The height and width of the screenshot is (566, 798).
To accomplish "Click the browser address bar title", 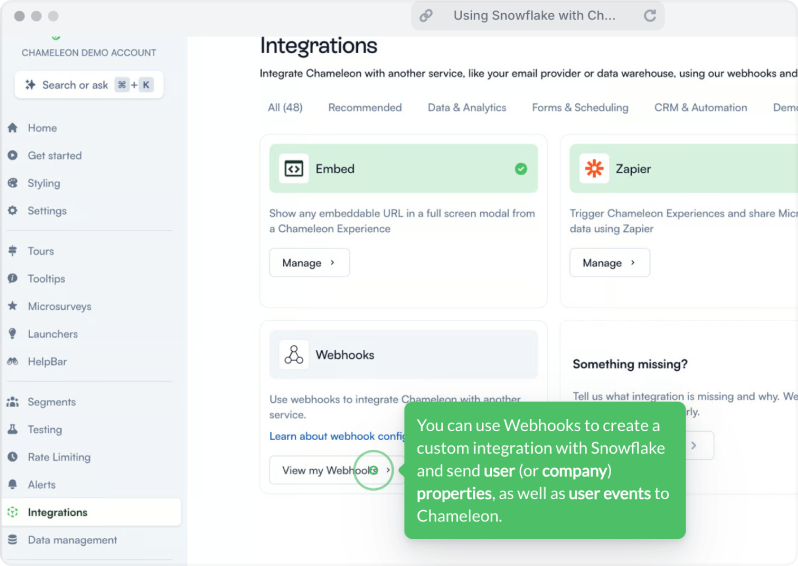I will pos(534,16).
